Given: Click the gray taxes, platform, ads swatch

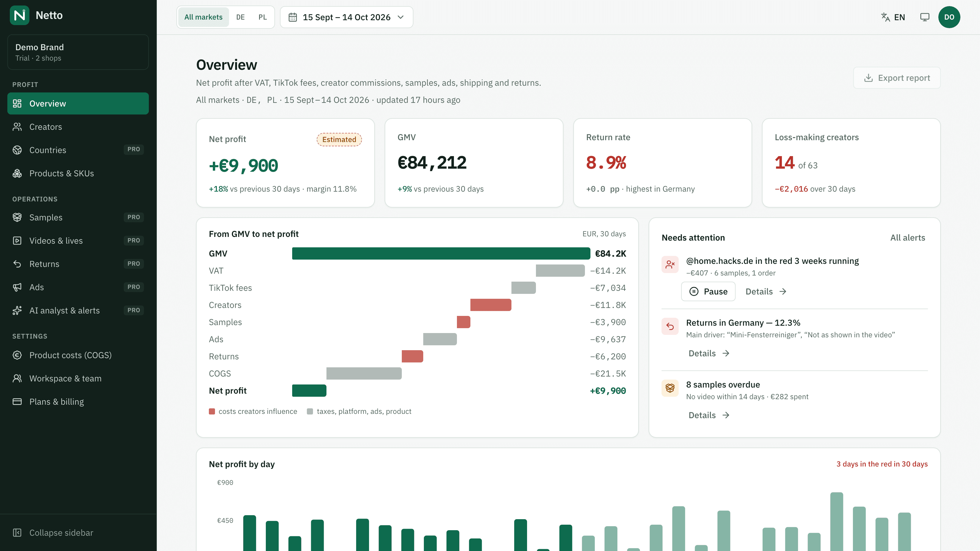Looking at the screenshot, I should (310, 411).
